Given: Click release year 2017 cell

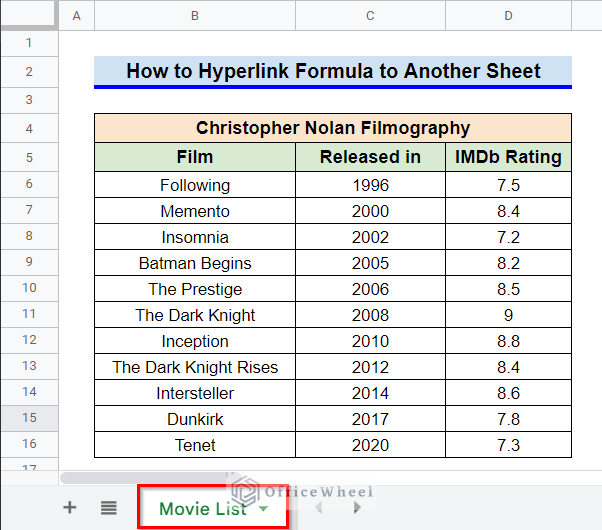Looking at the screenshot, I should point(370,419).
